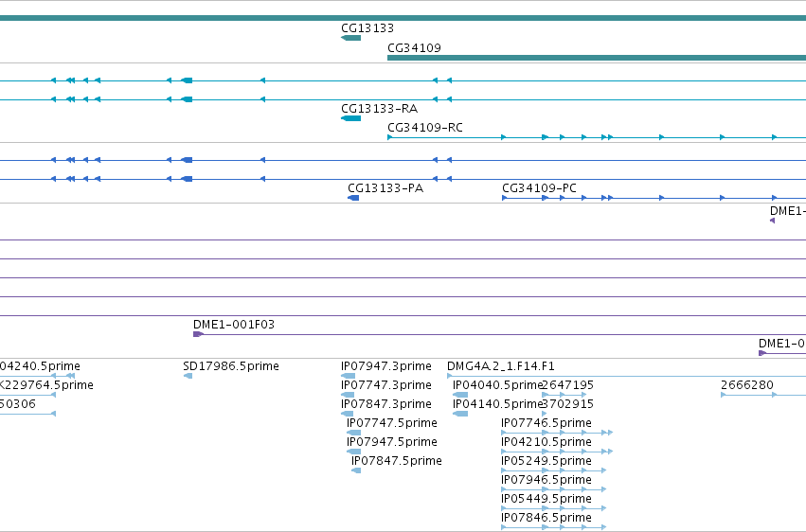Select the 50306 feature label
This screenshot has width=806, height=532.
coord(18,404)
